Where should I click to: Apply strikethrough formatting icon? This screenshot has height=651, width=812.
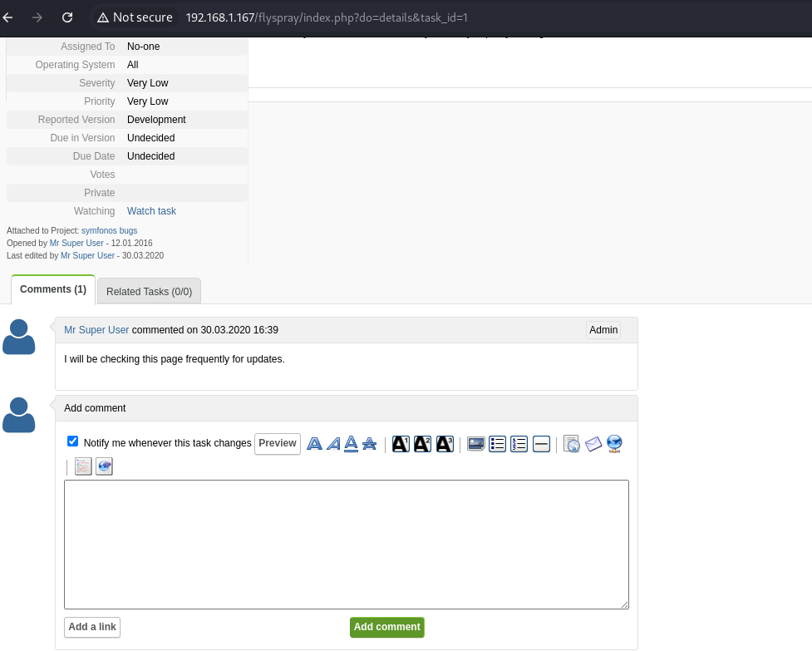(x=370, y=444)
